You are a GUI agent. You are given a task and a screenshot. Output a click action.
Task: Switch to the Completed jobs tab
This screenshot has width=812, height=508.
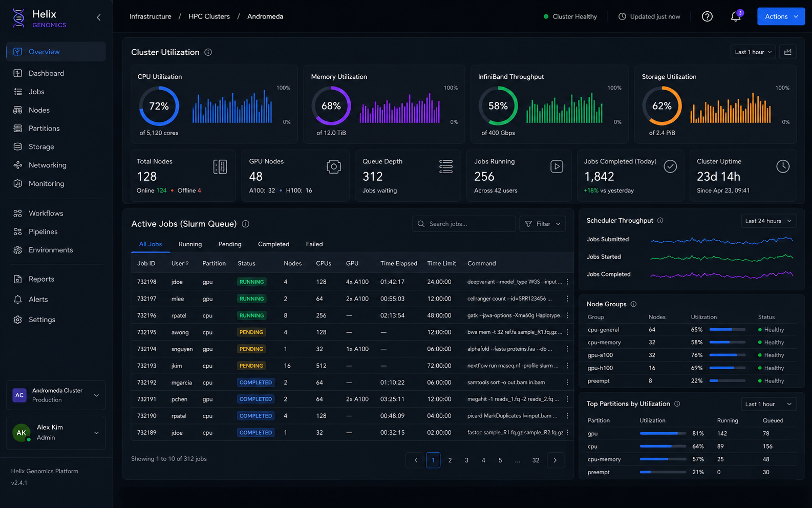(x=273, y=244)
